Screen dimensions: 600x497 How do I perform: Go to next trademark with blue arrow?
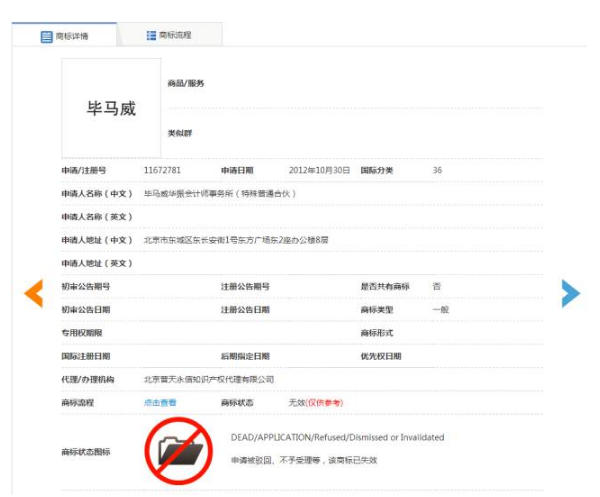tap(571, 293)
